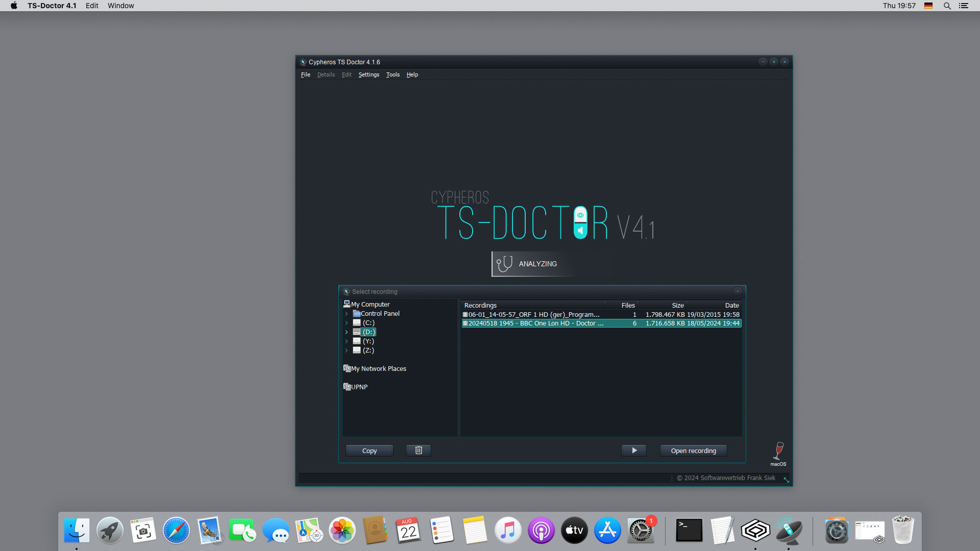The height and width of the screenshot is (551, 980).
Task: Click the macOS wine glass icon
Action: point(778,454)
